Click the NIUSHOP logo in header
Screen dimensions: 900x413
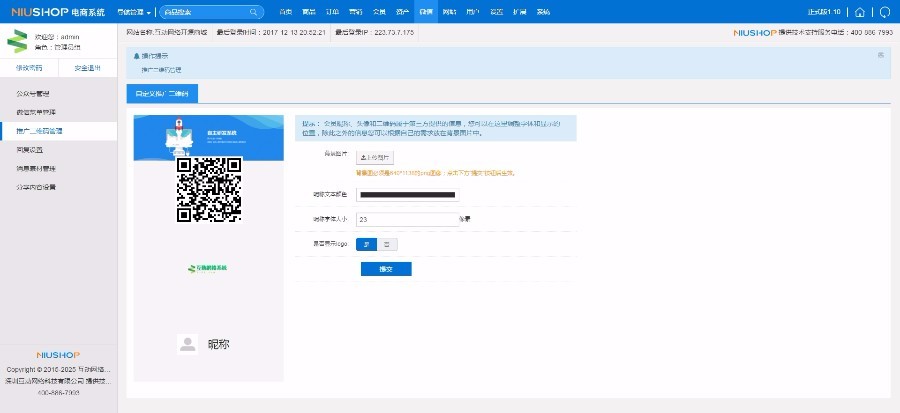pyautogui.click(x=57, y=11)
